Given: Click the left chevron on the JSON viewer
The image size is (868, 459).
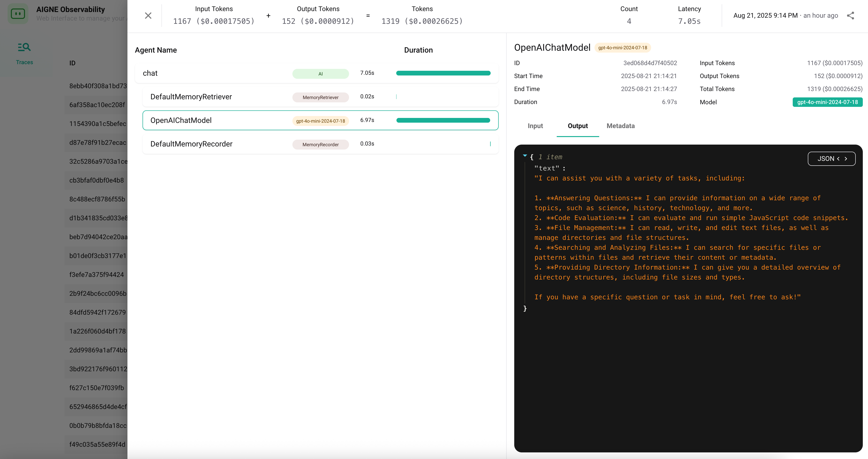Looking at the screenshot, I should click(x=838, y=158).
